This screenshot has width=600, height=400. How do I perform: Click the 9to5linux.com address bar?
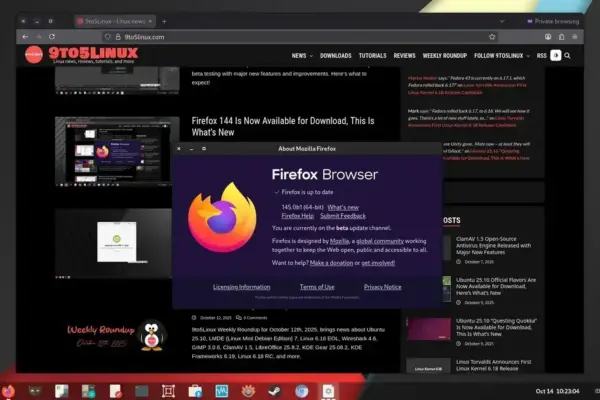click(x=298, y=37)
